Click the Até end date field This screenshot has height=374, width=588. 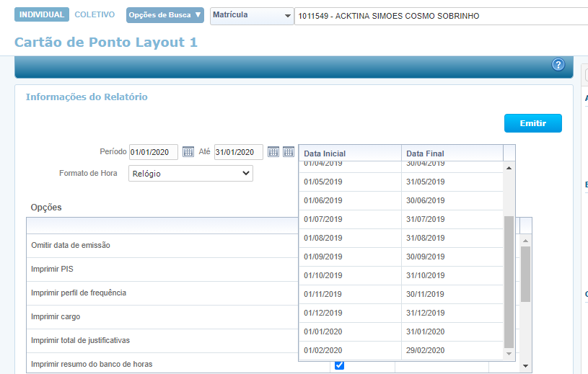238,152
